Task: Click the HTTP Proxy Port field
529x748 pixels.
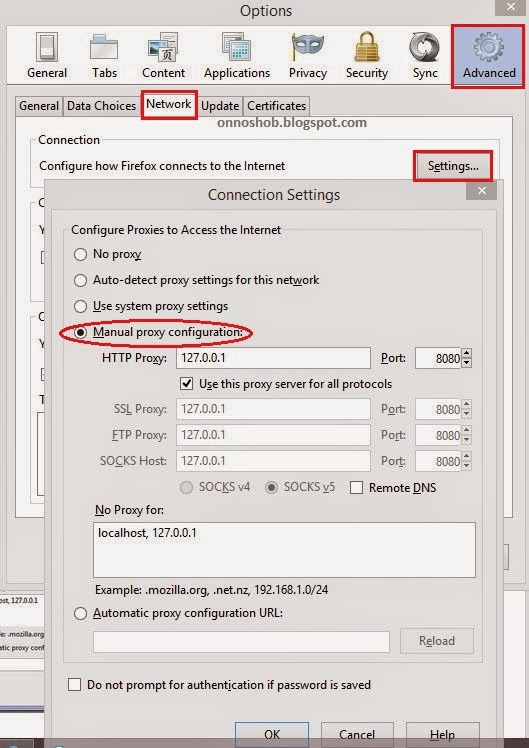Action: pyautogui.click(x=438, y=358)
